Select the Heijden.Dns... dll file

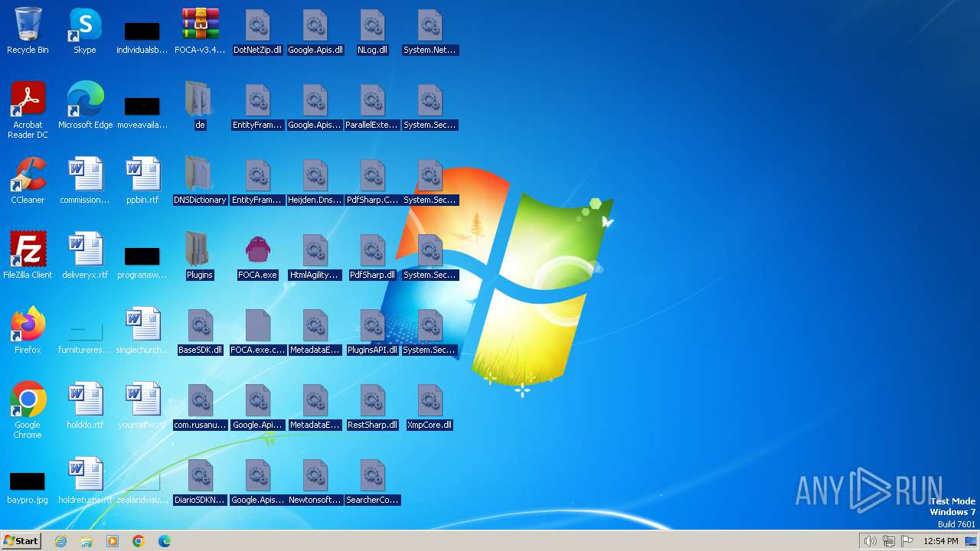(315, 181)
